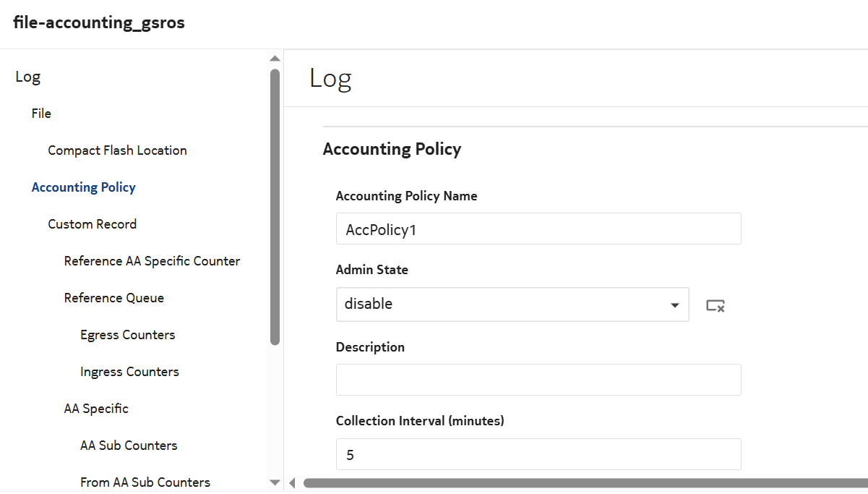Image resolution: width=868 pixels, height=494 pixels.
Task: Click the Collection Interval input field
Action: coord(538,454)
